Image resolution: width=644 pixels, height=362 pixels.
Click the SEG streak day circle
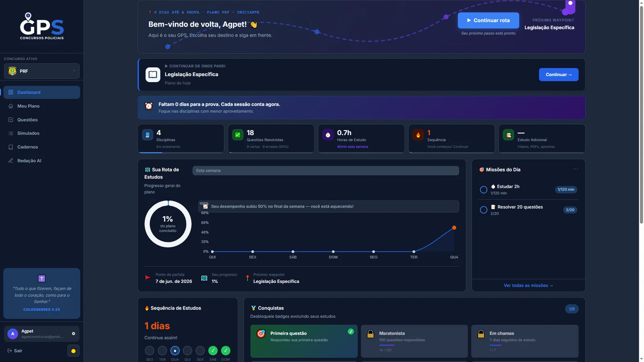click(149, 351)
